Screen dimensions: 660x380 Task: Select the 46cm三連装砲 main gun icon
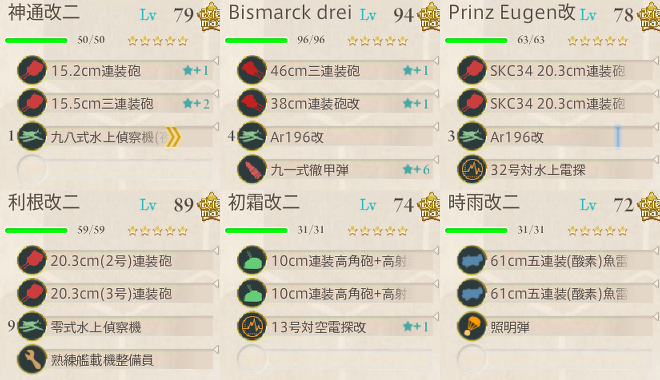pos(252,70)
